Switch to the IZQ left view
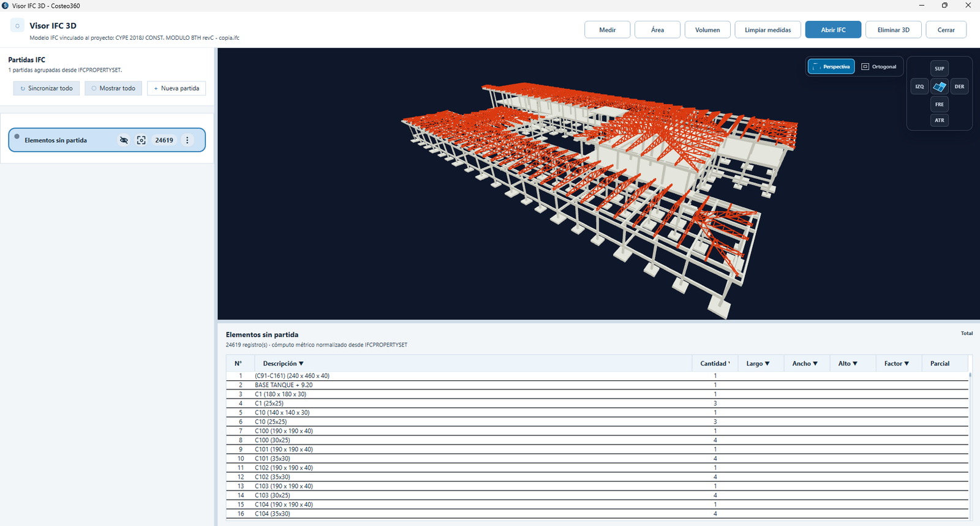This screenshot has width=980, height=526. 919,86
